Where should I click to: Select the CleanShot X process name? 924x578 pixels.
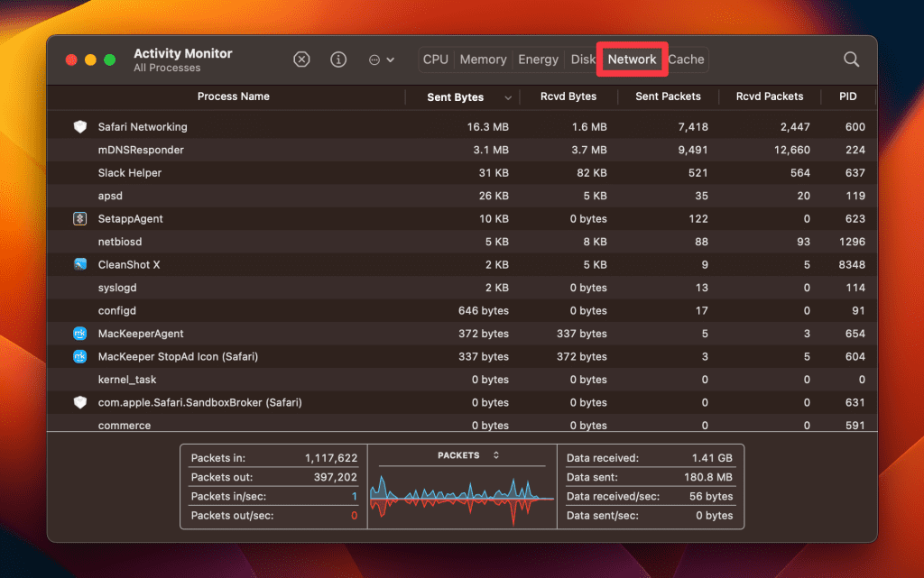click(129, 264)
